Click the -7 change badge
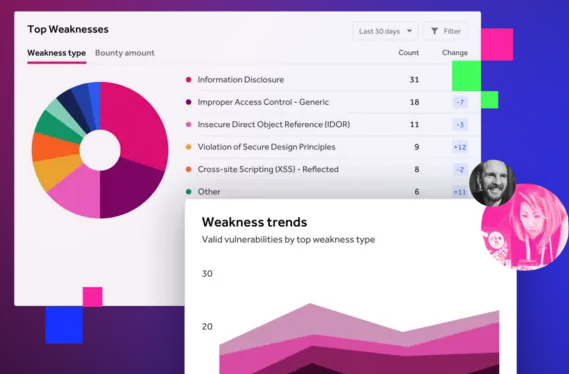Viewport: 569px width, 374px height. 460,102
